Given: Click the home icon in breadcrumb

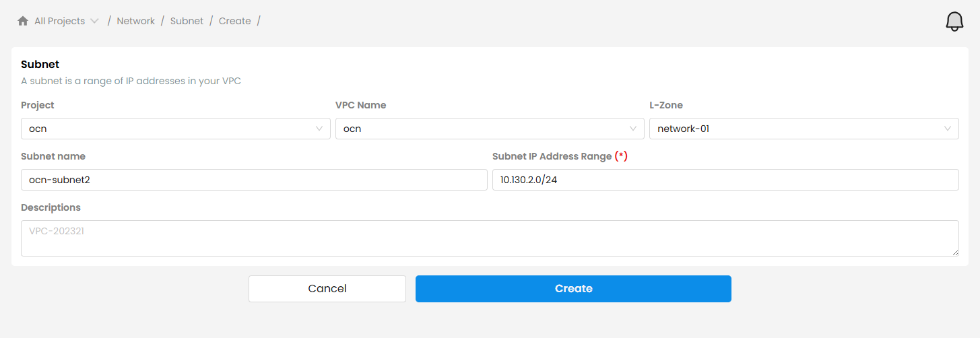Looking at the screenshot, I should tap(23, 21).
